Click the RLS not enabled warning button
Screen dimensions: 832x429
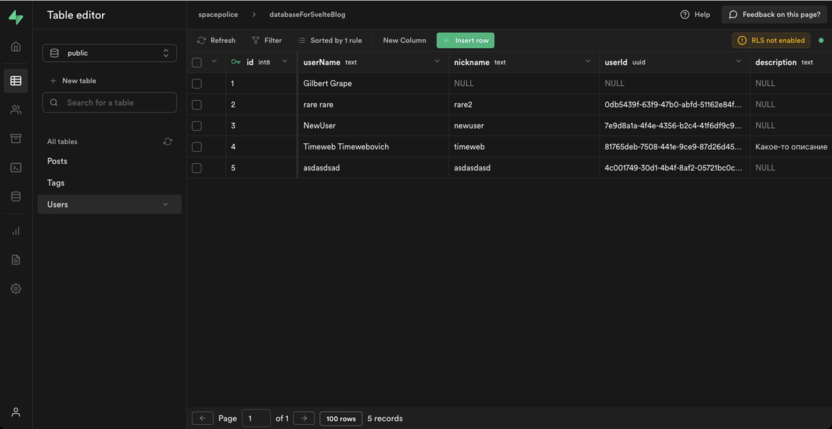(x=771, y=41)
